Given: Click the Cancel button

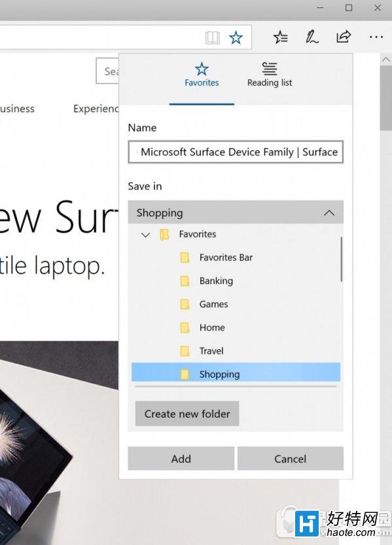Looking at the screenshot, I should (291, 459).
